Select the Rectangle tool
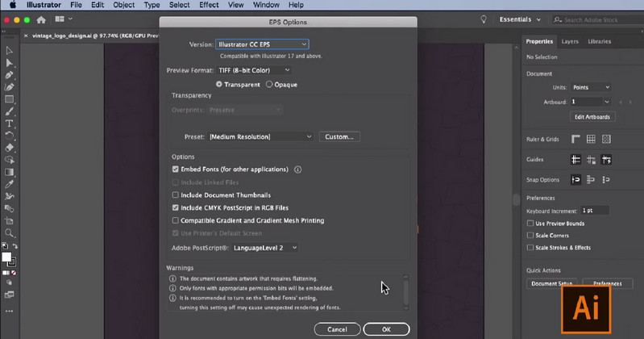This screenshot has height=339, width=644. click(x=10, y=99)
